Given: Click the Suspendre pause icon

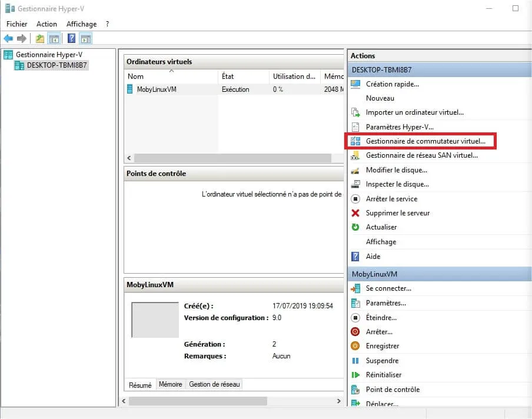Looking at the screenshot, I should pos(355,361).
